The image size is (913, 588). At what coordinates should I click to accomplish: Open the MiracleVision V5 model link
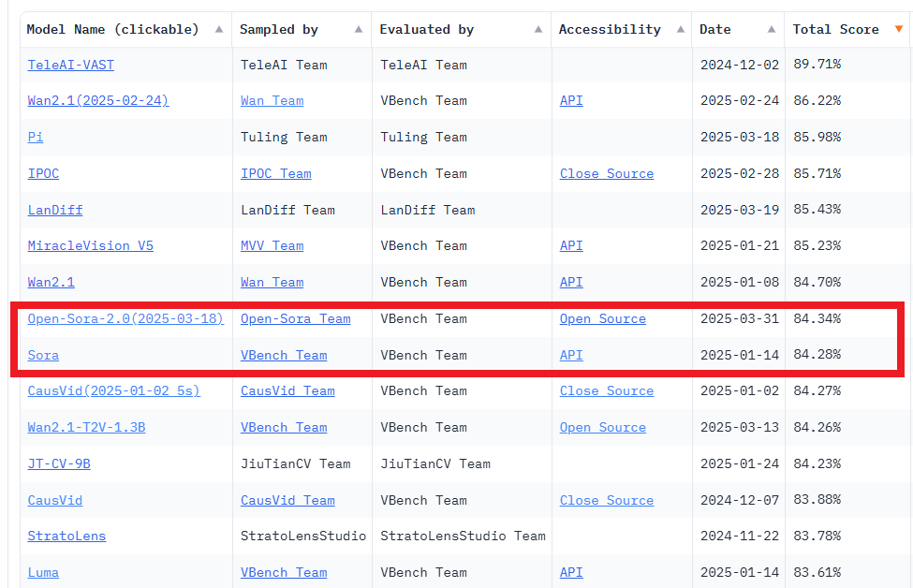[x=90, y=245]
